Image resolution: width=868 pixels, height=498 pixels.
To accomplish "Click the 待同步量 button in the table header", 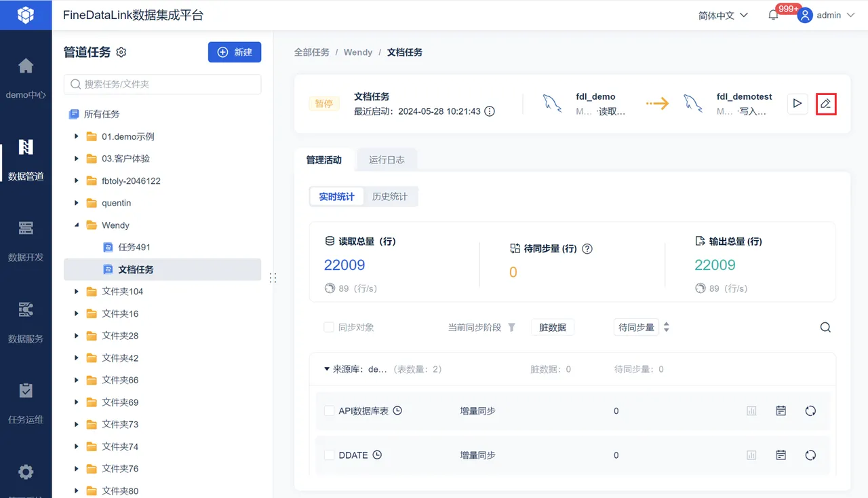I will tap(636, 327).
